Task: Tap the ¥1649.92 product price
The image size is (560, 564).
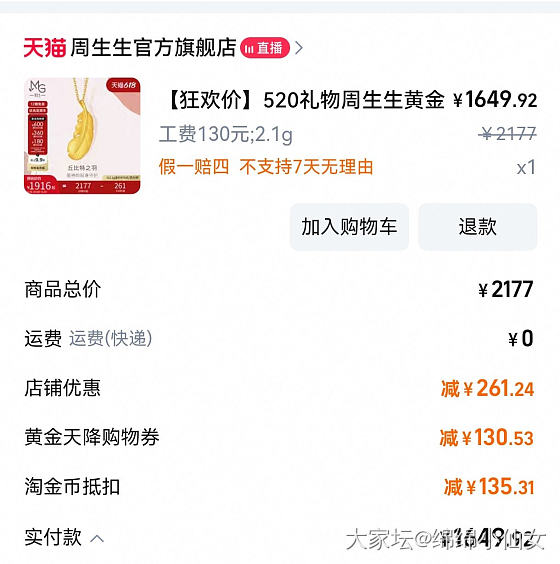Action: (495, 99)
